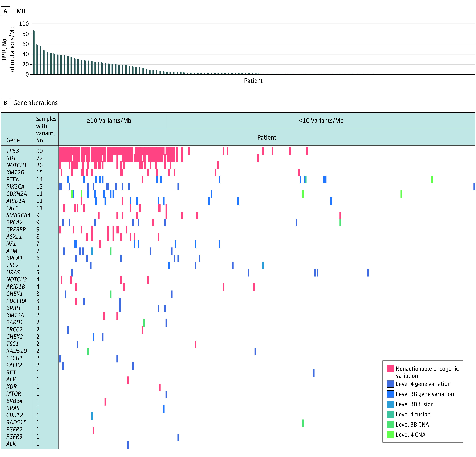Click the Nonactionable oncogenic variation pink swatch
The image size is (476, 457).
click(x=390, y=368)
